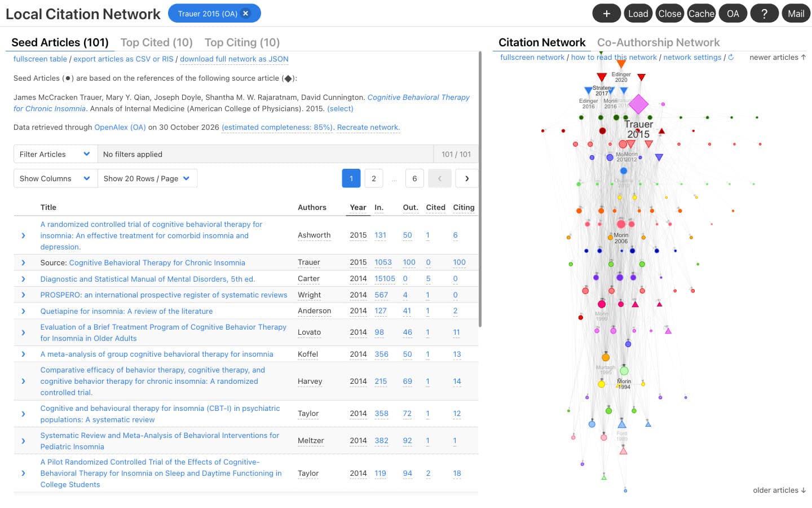Go to next page arrow
Viewport: 812px width, 508px height.
[467, 178]
